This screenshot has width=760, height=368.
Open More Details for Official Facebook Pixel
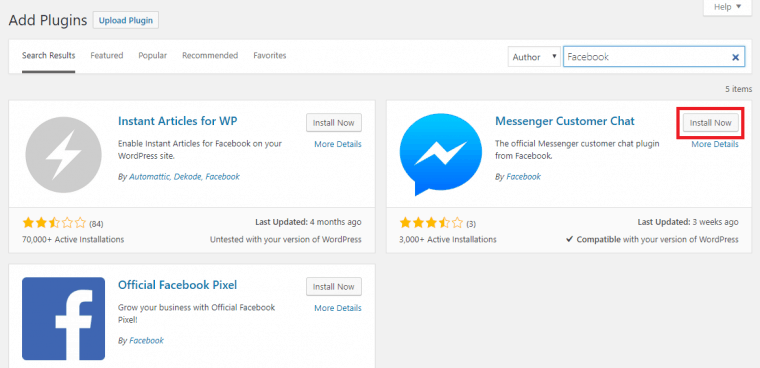(x=338, y=308)
